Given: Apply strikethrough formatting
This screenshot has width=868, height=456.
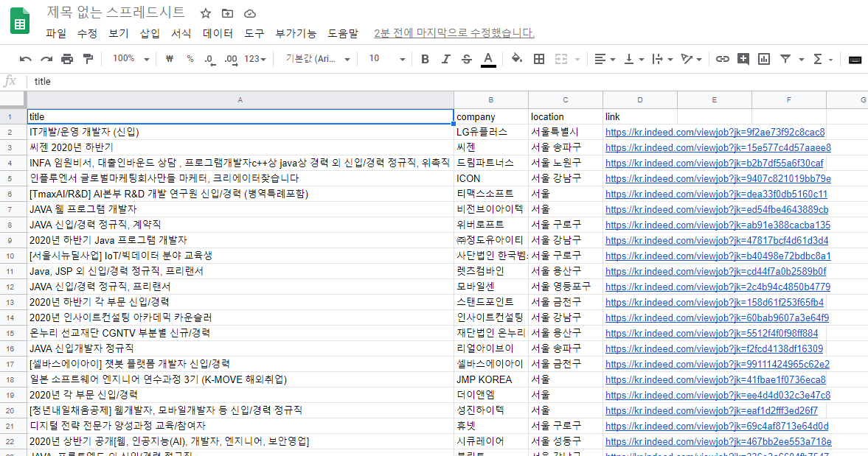Looking at the screenshot, I should 467,59.
